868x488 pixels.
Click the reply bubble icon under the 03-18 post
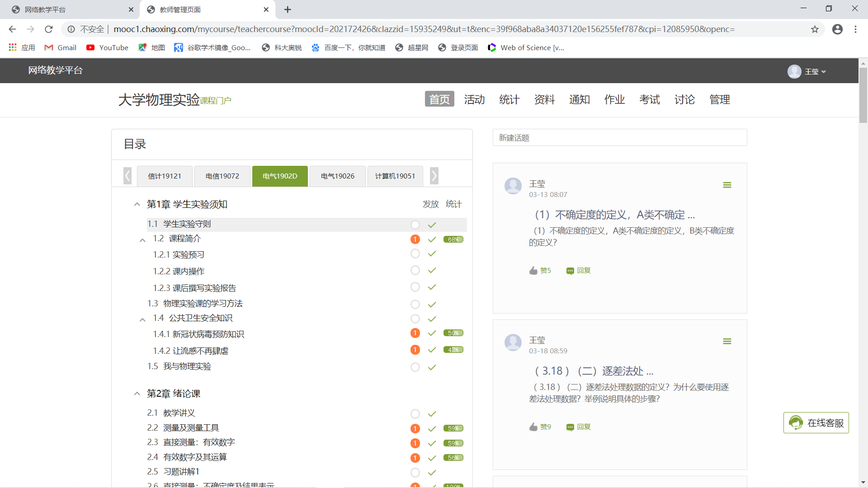(x=570, y=427)
